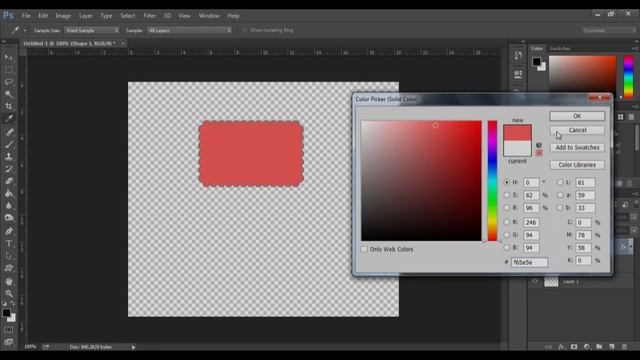Hide Layer 1 with eye icon

[535, 281]
